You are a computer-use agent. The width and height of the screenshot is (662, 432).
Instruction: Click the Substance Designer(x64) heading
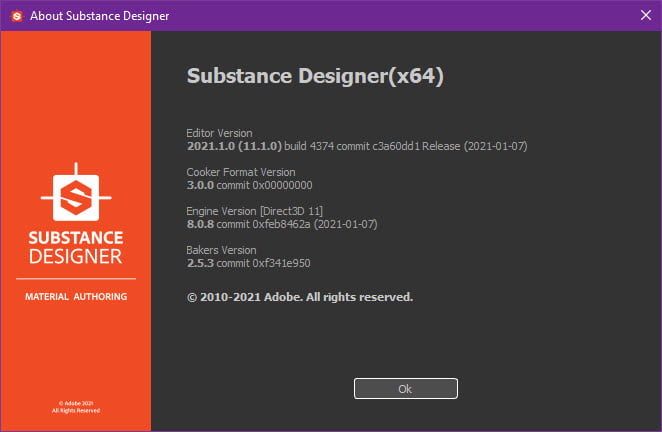(315, 76)
